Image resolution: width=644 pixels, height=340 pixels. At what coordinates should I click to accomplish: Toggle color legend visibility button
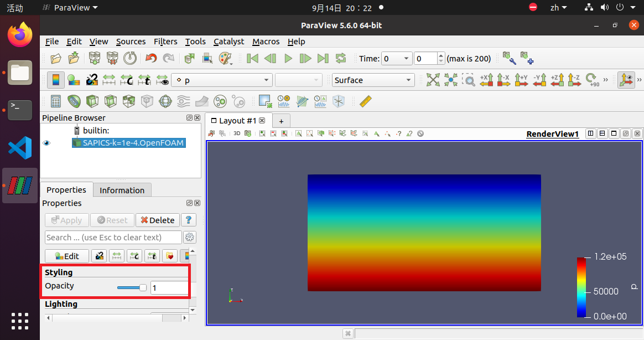pyautogui.click(x=55, y=80)
